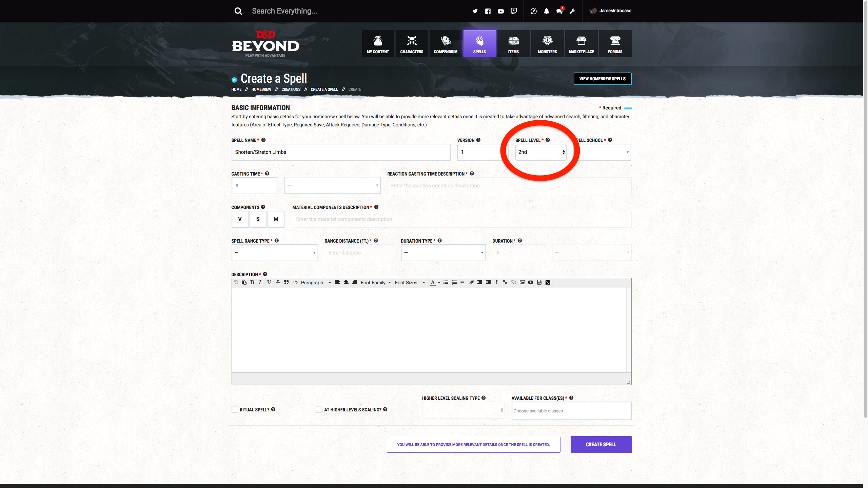Viewport: 868px width, 488px height.
Task: Go to My Content nav tab
Action: (x=378, y=44)
